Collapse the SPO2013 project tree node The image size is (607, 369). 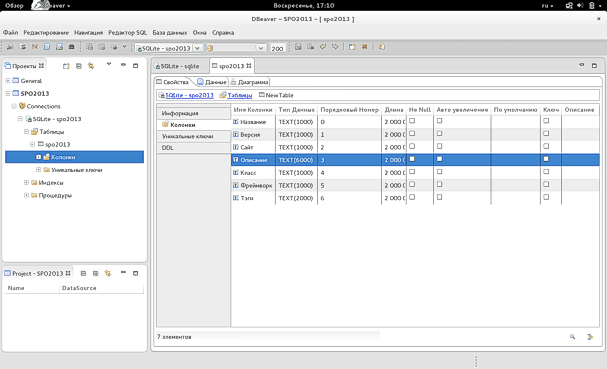(x=8, y=93)
